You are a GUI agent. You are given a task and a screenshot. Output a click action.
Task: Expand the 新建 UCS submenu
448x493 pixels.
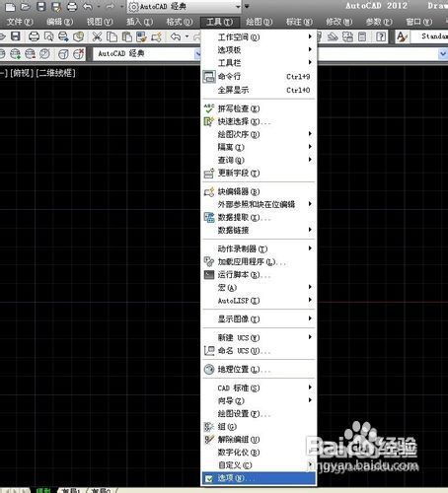(259, 337)
